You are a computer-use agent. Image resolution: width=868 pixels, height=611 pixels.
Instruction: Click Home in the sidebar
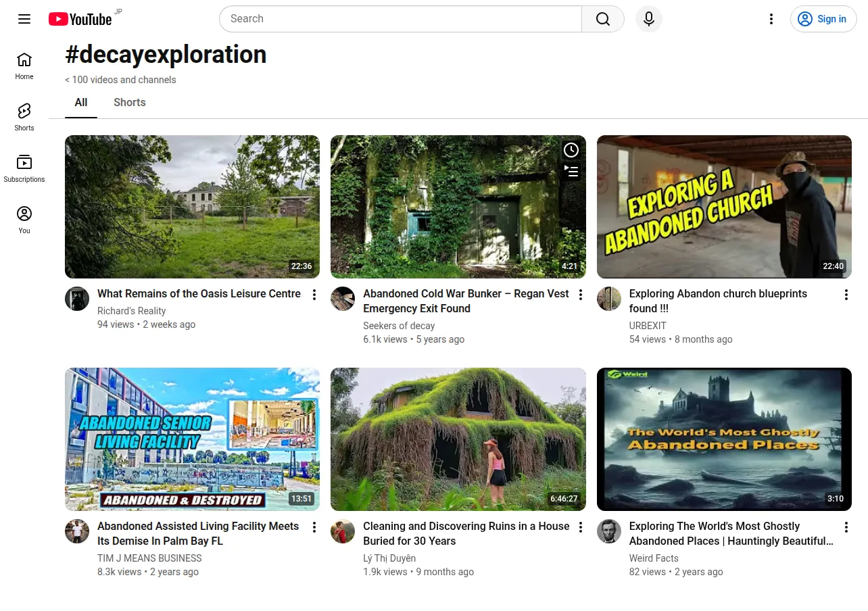tap(24, 66)
